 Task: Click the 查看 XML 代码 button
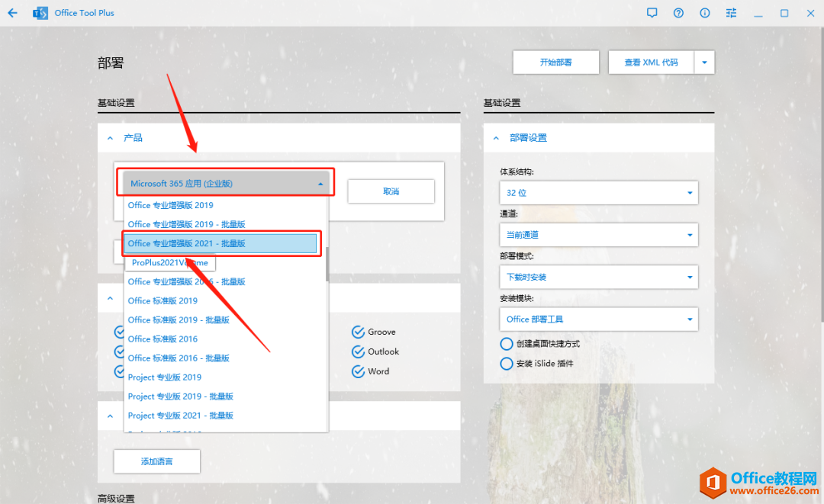(x=651, y=63)
